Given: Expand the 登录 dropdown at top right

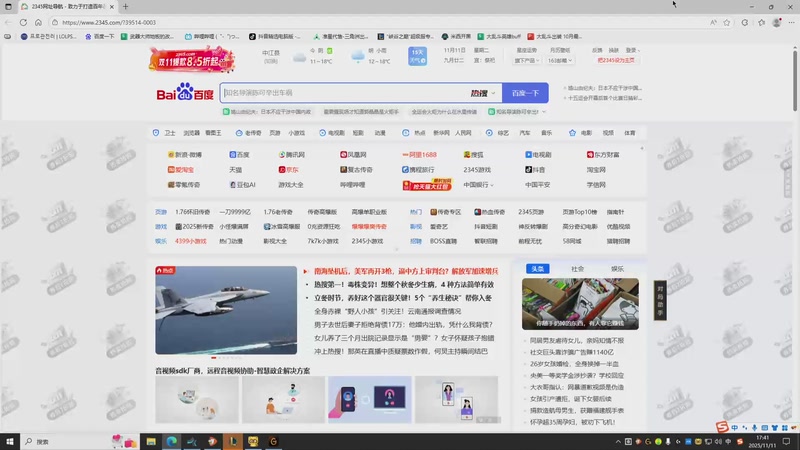Looking at the screenshot, I should (x=633, y=50).
